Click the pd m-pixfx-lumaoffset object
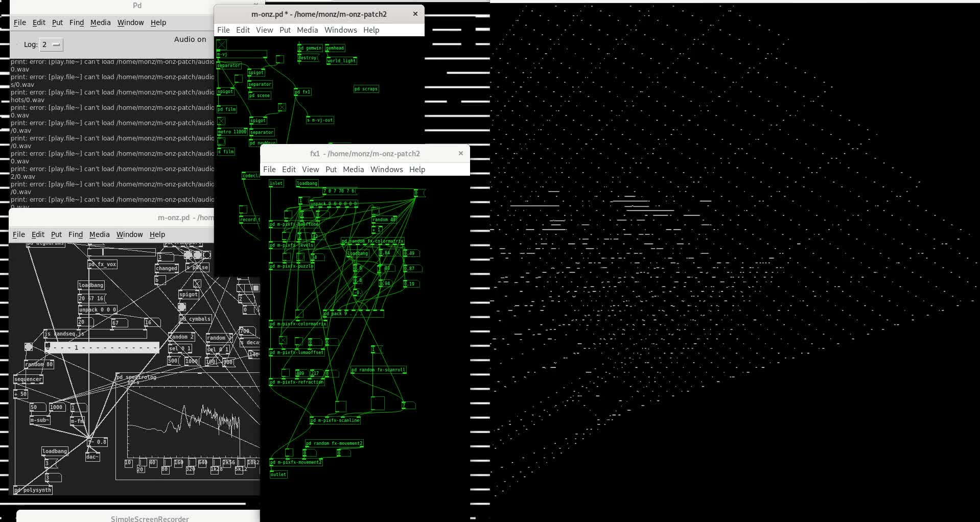The height and width of the screenshot is (522, 980). click(x=296, y=352)
